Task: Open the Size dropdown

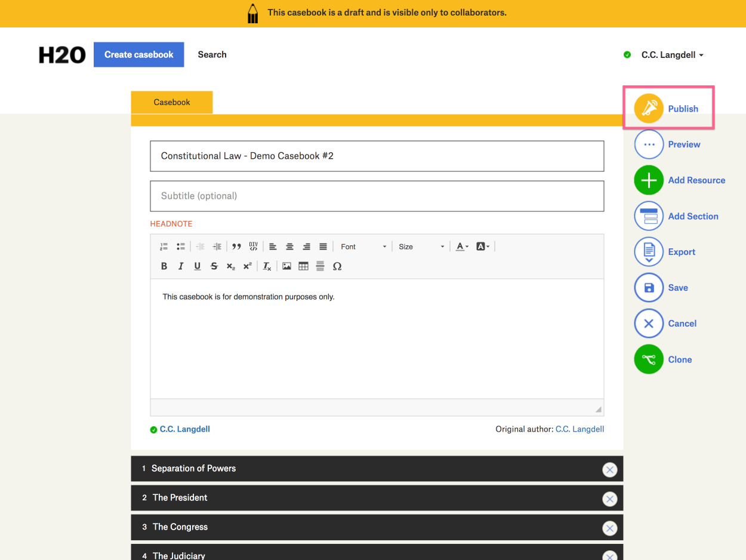Action: [x=421, y=247]
